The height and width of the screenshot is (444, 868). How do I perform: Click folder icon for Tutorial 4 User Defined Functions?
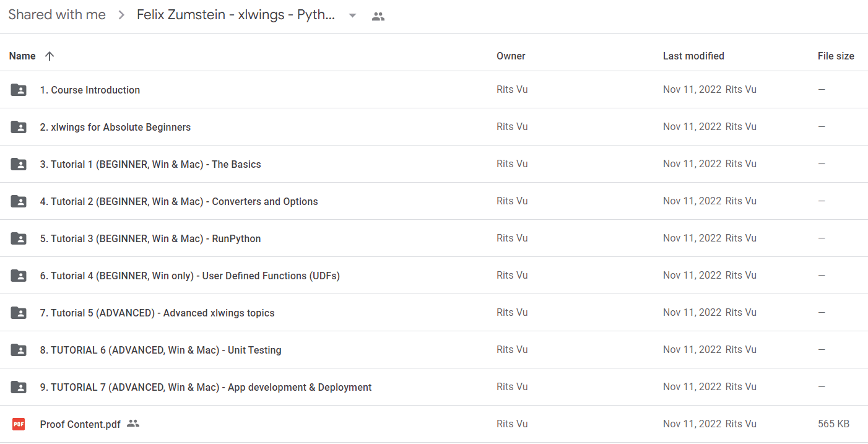tap(19, 276)
